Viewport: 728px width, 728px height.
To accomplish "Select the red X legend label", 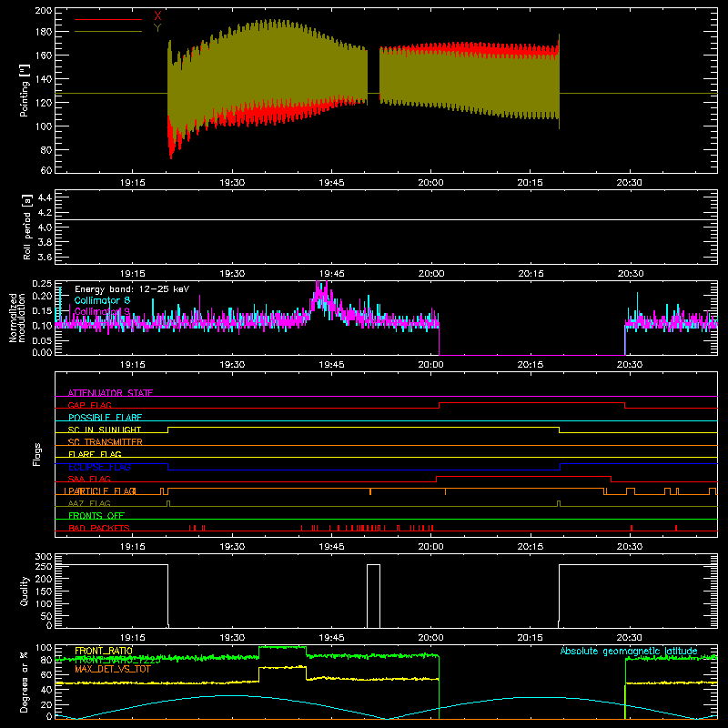I will 157,16.
